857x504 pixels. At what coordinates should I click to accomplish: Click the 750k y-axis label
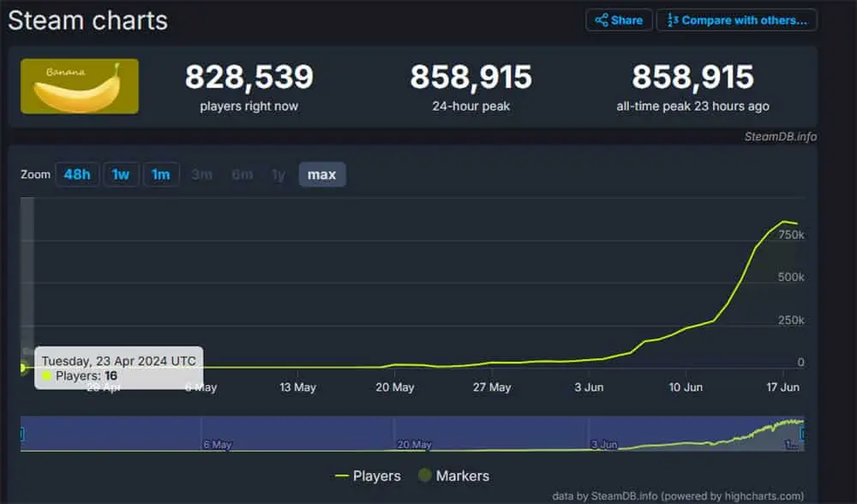pyautogui.click(x=791, y=235)
